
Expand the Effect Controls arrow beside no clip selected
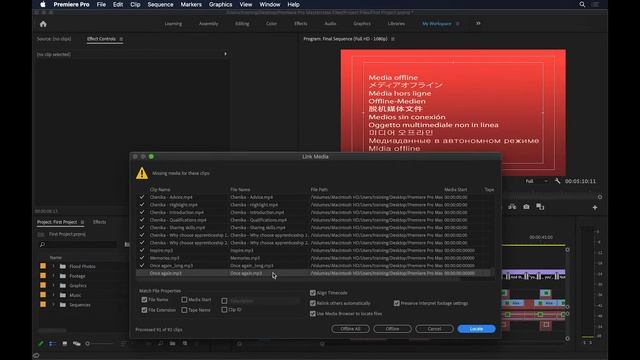(x=225, y=54)
